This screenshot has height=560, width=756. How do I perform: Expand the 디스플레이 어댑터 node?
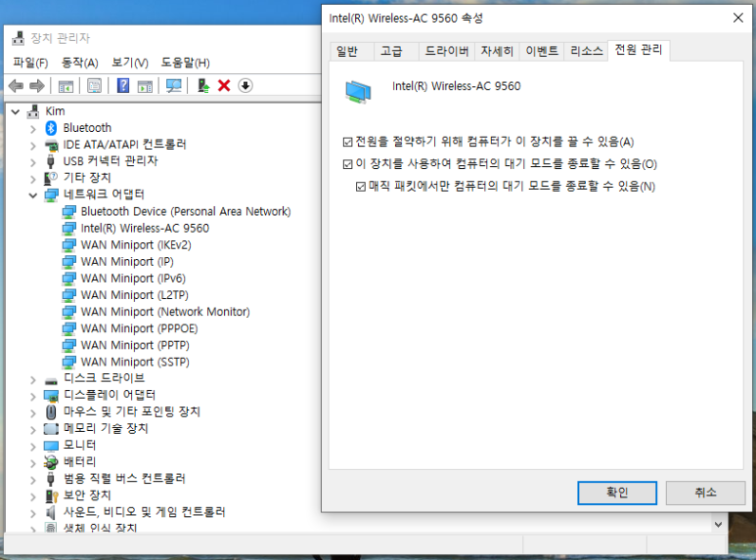pyautogui.click(x=32, y=397)
